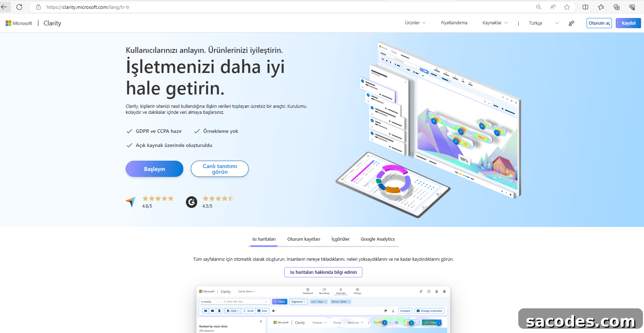Click the Microsoft logo
The height and width of the screenshot is (333, 644).
pyautogui.click(x=19, y=23)
